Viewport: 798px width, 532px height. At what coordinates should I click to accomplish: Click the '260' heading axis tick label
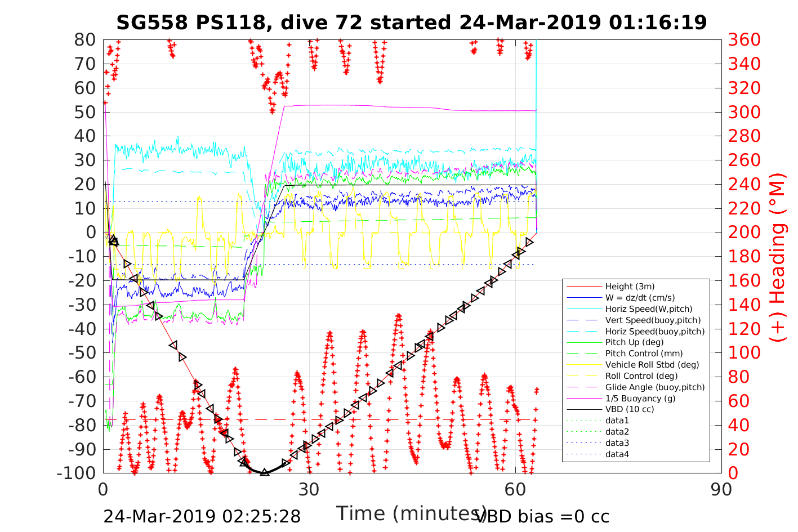(x=744, y=160)
